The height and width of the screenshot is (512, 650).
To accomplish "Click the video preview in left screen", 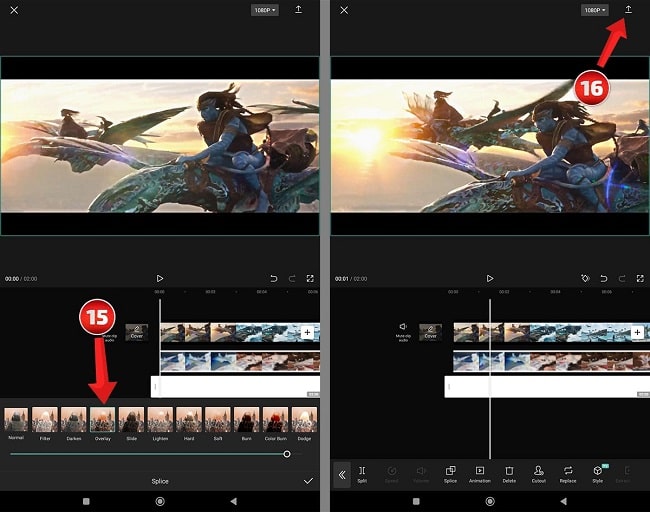I will [x=160, y=146].
